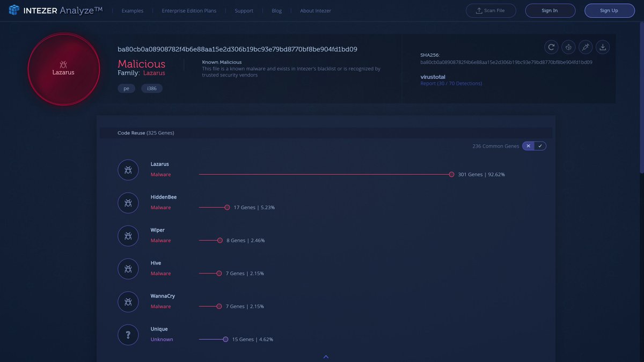The height and width of the screenshot is (362, 644).
Task: Click the Lazarus family link
Action: click(x=154, y=73)
